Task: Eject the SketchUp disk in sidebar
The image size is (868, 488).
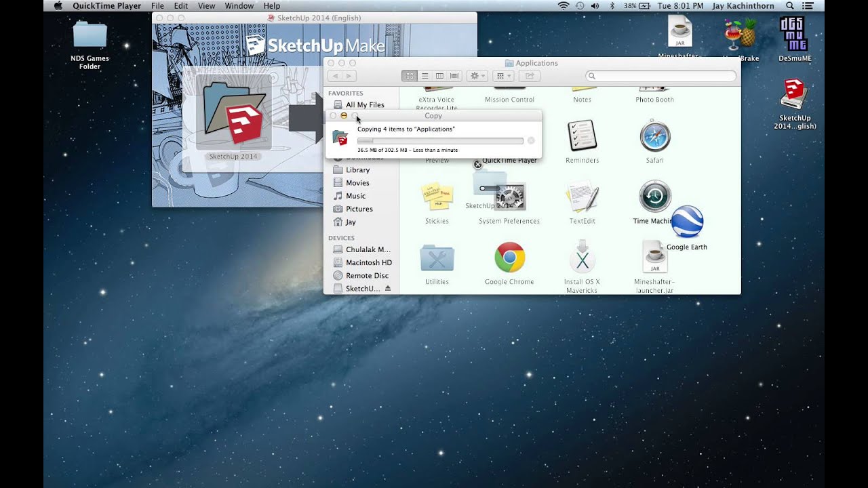Action: 388,289
